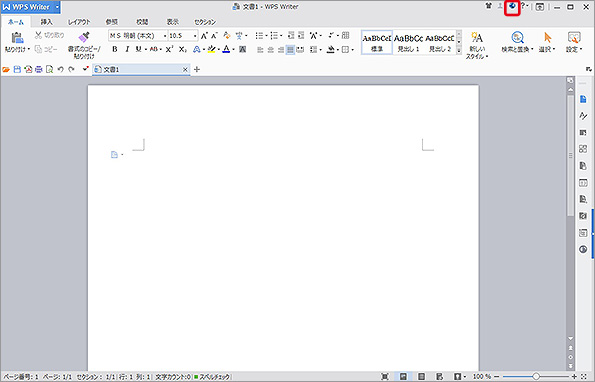Click the line spacing icon
Viewport: 595px width, 382px height.
coord(313,49)
